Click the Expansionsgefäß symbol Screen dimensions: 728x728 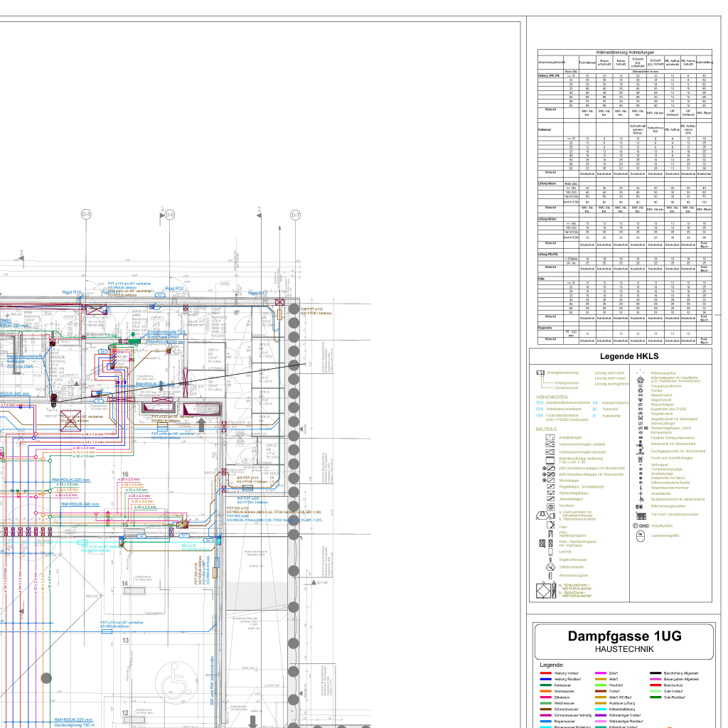[x=641, y=536]
